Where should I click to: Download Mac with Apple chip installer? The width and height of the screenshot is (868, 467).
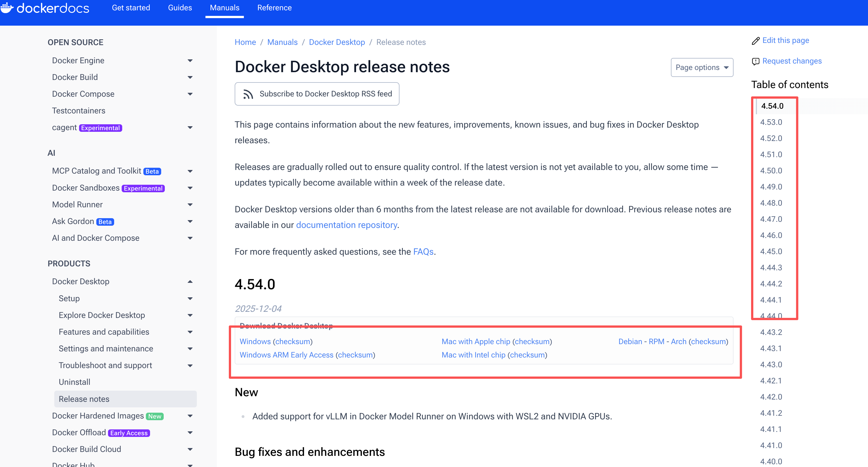point(475,342)
